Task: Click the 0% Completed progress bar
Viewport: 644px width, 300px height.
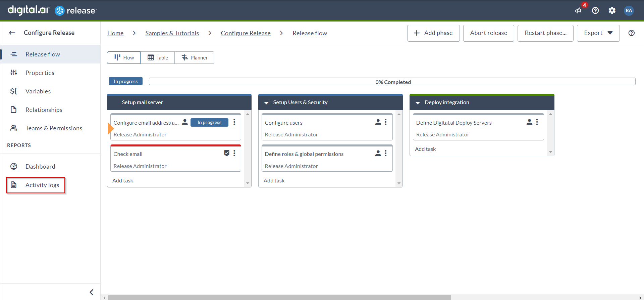Action: [x=392, y=82]
